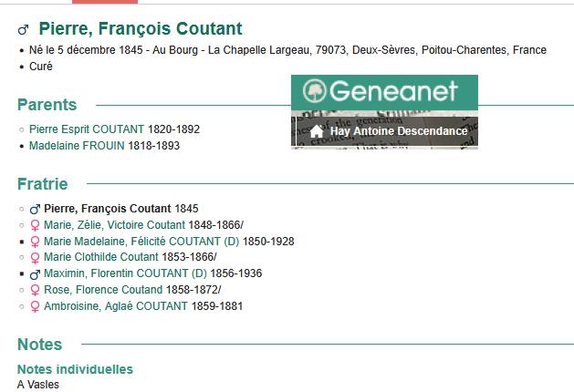
Task: Open sibling Marie Madelaine, Félicité COUTANT
Action: (x=141, y=242)
